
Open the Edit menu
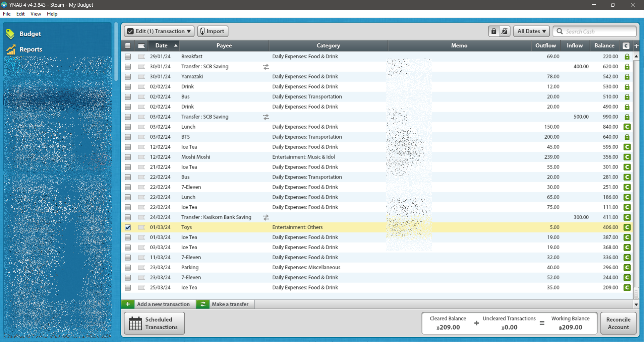tap(20, 14)
